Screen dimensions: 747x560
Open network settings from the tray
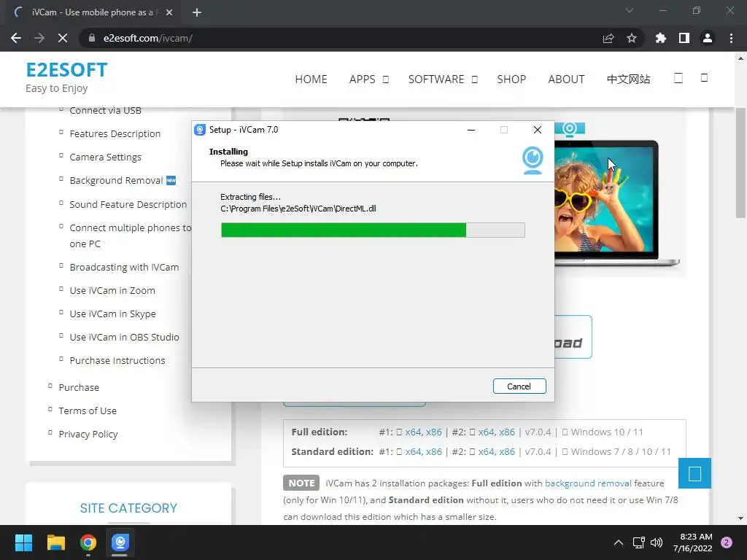click(638, 542)
